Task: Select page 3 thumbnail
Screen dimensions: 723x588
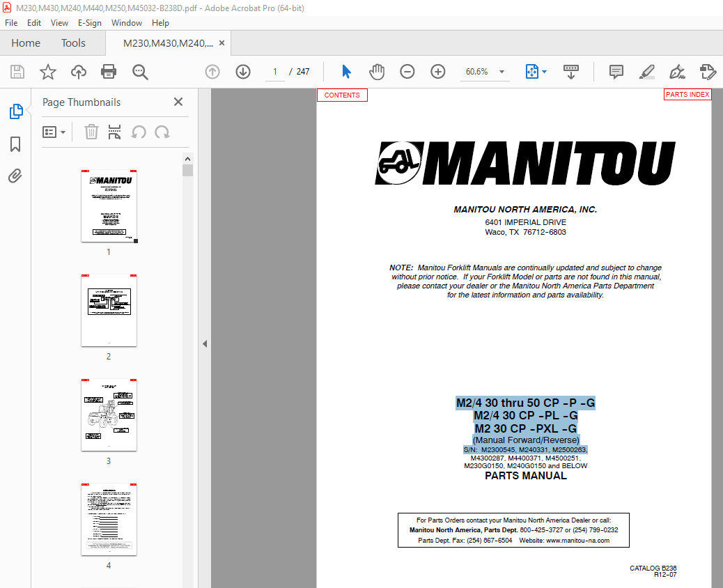Action: click(109, 415)
